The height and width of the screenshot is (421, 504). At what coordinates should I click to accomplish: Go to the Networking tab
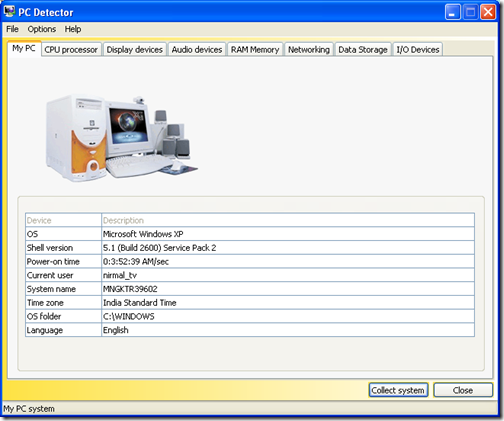(309, 50)
